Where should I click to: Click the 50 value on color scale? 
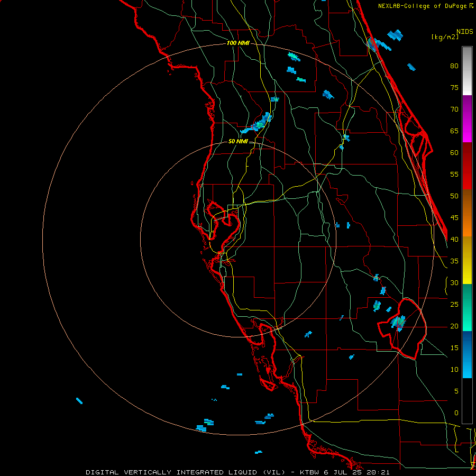[x=454, y=196]
